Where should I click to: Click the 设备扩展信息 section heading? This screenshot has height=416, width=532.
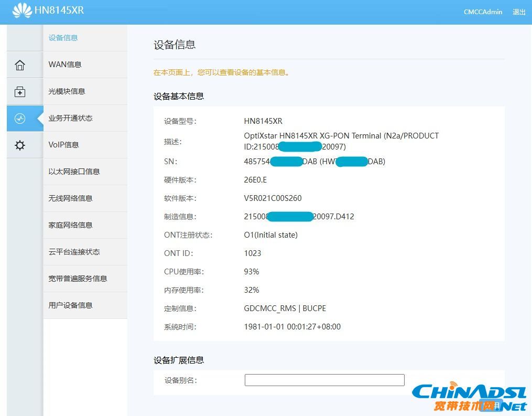click(x=179, y=360)
